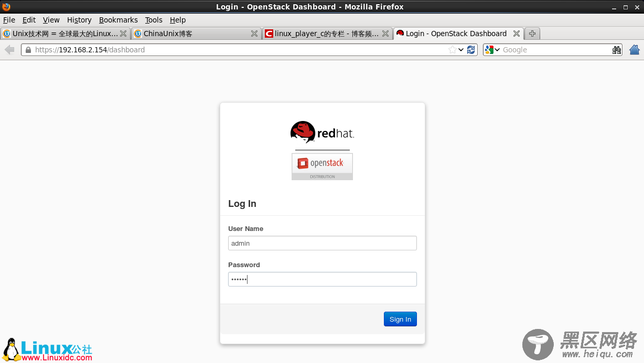644x363 pixels.
Task: Open the History menu
Action: coord(79,20)
